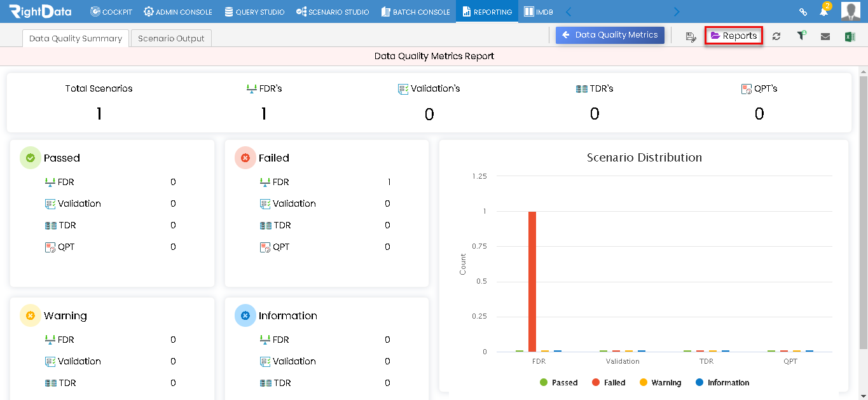This screenshot has height=400, width=868.
Task: Go back to Data Quality Metrics
Action: tap(610, 35)
